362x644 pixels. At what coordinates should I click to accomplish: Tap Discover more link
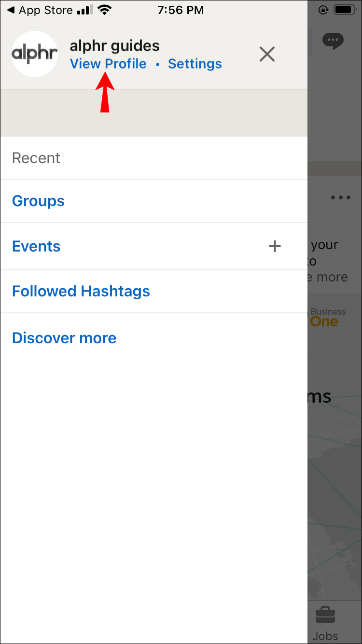(x=64, y=338)
